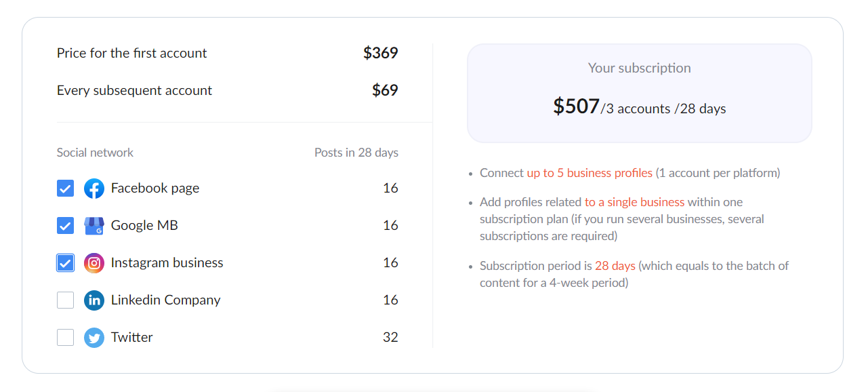Screen dimensions: 868x392
Task: Click the Google MB storefront icon
Action: coord(94,226)
